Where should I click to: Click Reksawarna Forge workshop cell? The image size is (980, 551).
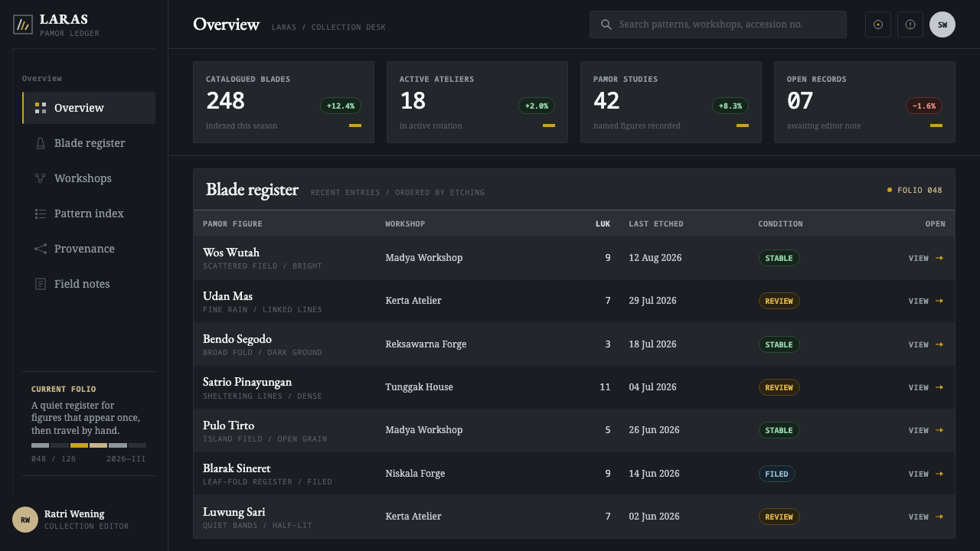click(x=426, y=344)
